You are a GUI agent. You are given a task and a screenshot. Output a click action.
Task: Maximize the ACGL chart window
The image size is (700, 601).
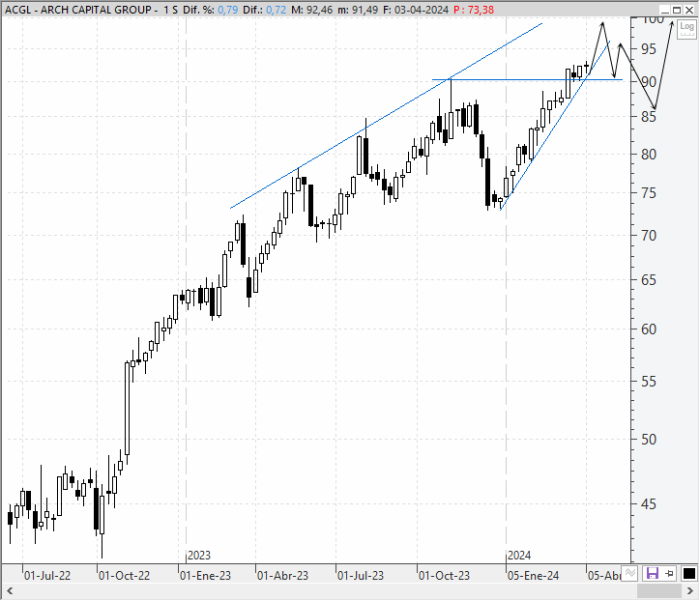pos(677,10)
